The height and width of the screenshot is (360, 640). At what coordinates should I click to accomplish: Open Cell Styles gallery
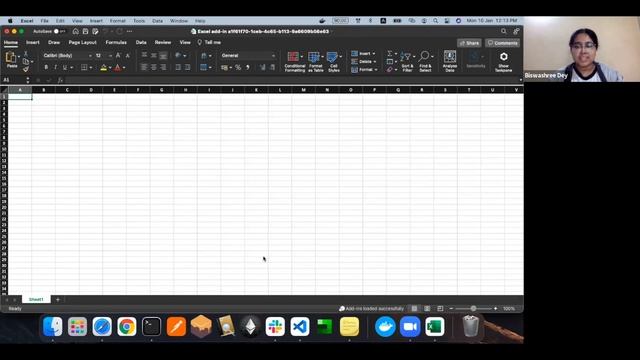[x=333, y=62]
